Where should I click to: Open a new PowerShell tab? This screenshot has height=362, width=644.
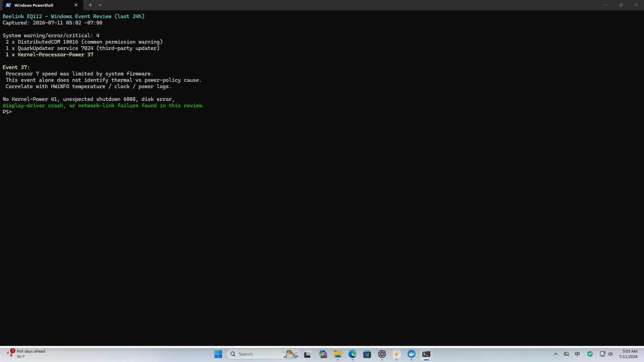tap(90, 5)
